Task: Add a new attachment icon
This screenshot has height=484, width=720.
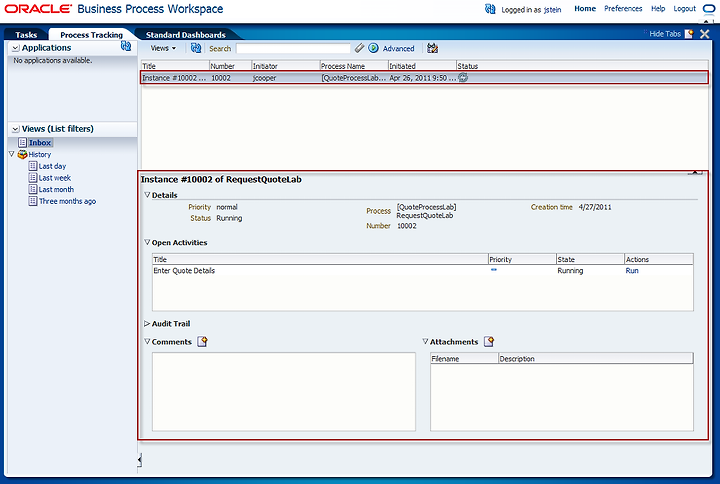Action: point(489,342)
